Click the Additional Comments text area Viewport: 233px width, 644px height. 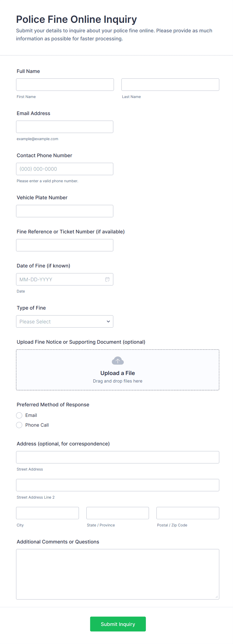pyautogui.click(x=118, y=574)
